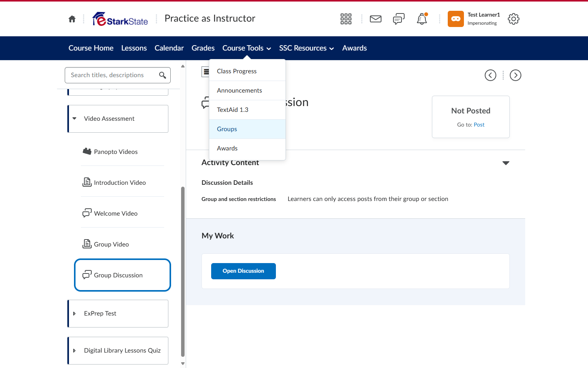The width and height of the screenshot is (588, 368).
Task: Toggle the table of contents icon
Action: pos(206,72)
